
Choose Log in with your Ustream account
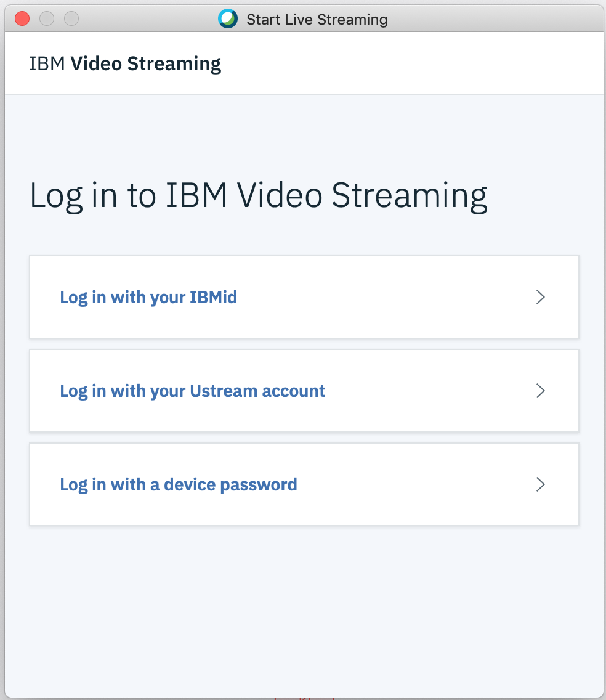click(304, 391)
